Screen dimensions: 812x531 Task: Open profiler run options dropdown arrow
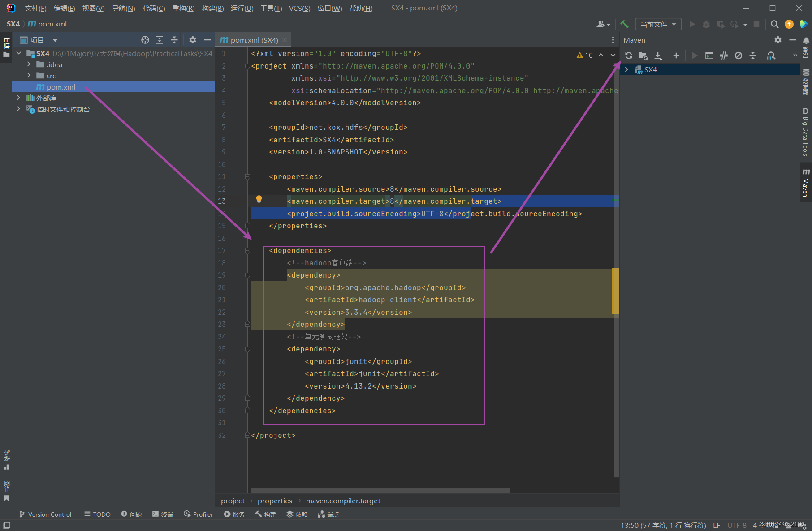pyautogui.click(x=745, y=25)
